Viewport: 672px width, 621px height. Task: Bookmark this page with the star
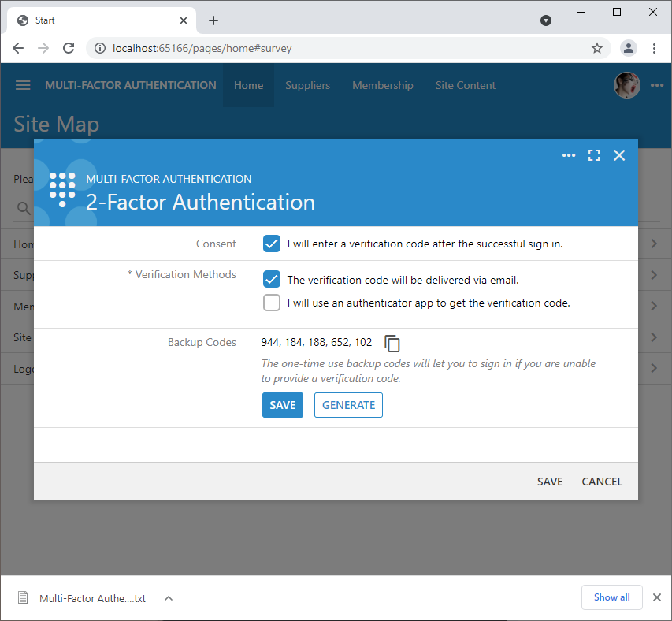pos(597,48)
